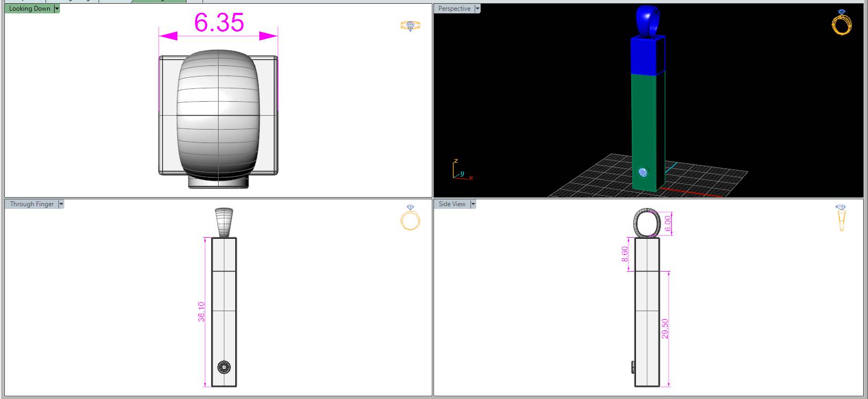Image resolution: width=868 pixels, height=399 pixels.
Task: Click the ring icon in Looking Down viewport
Action: coord(410,25)
